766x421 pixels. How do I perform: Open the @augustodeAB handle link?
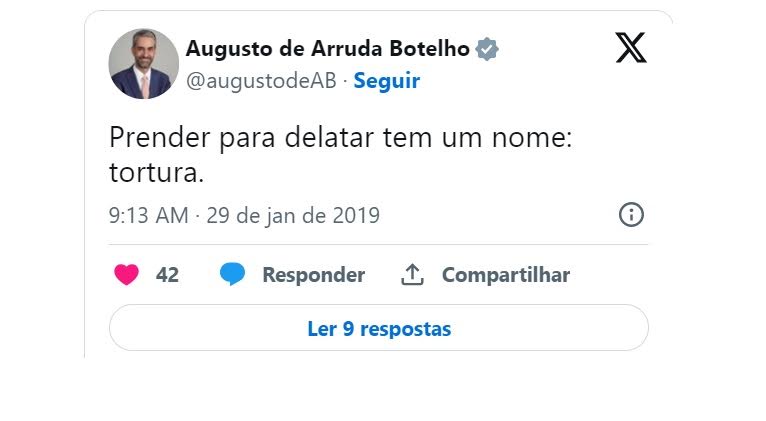261,82
